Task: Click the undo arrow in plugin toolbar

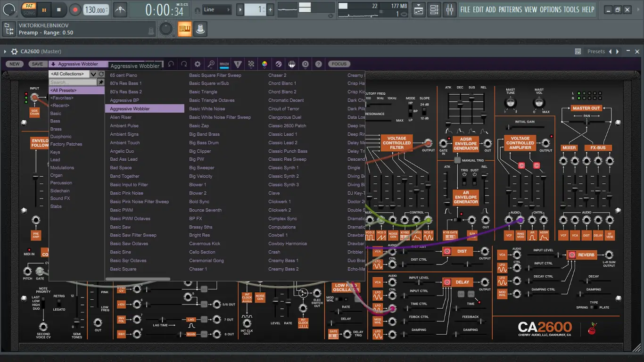Action: pos(171,64)
